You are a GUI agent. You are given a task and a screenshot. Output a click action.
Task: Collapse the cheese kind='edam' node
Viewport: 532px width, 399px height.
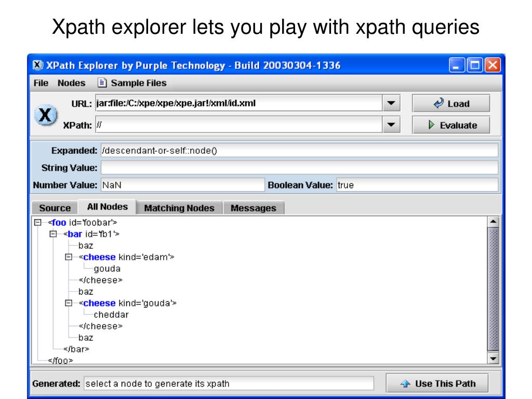(x=68, y=257)
